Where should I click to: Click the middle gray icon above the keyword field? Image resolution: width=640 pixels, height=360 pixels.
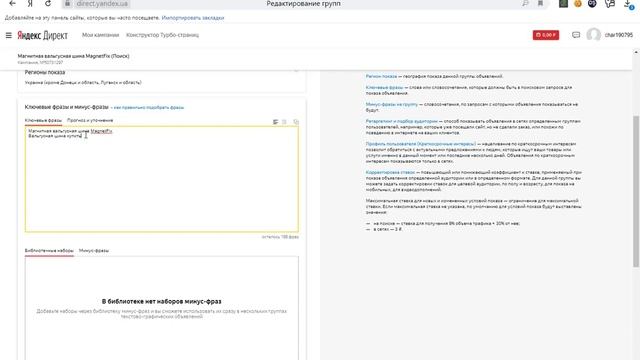pyautogui.click(x=284, y=122)
